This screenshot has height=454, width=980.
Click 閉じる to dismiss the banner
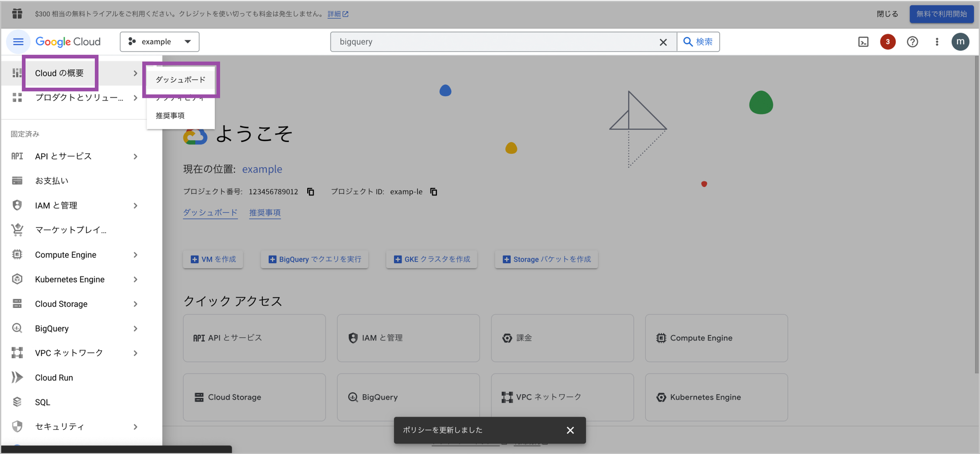click(x=887, y=14)
